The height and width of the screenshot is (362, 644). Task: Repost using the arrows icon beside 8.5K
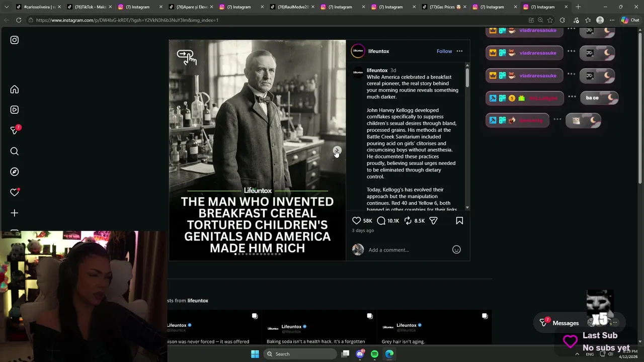[x=408, y=221]
